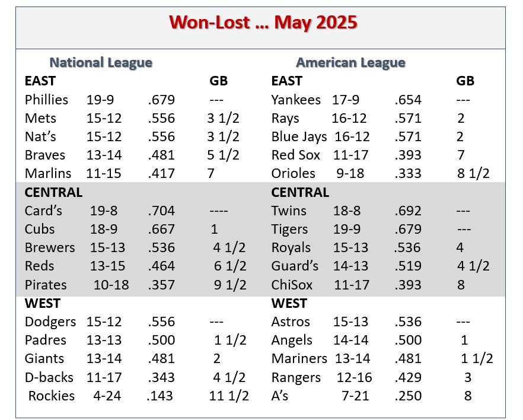Select the Dodgers team name
The width and height of the screenshot is (523, 420).
(x=50, y=322)
